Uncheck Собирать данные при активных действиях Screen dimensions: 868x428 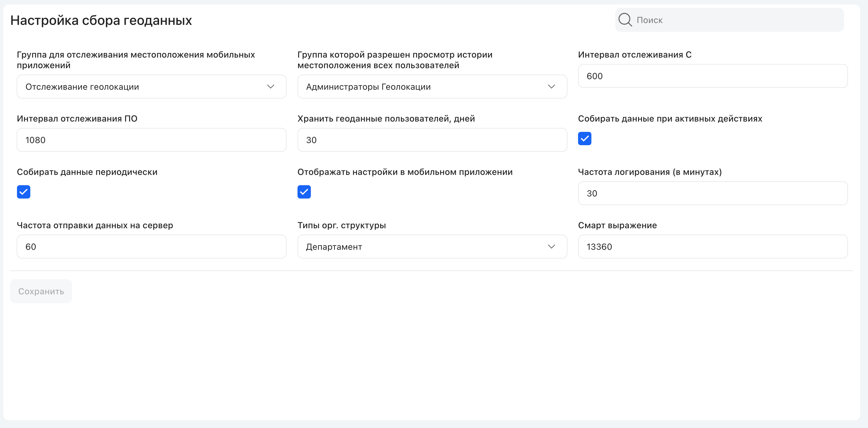585,139
